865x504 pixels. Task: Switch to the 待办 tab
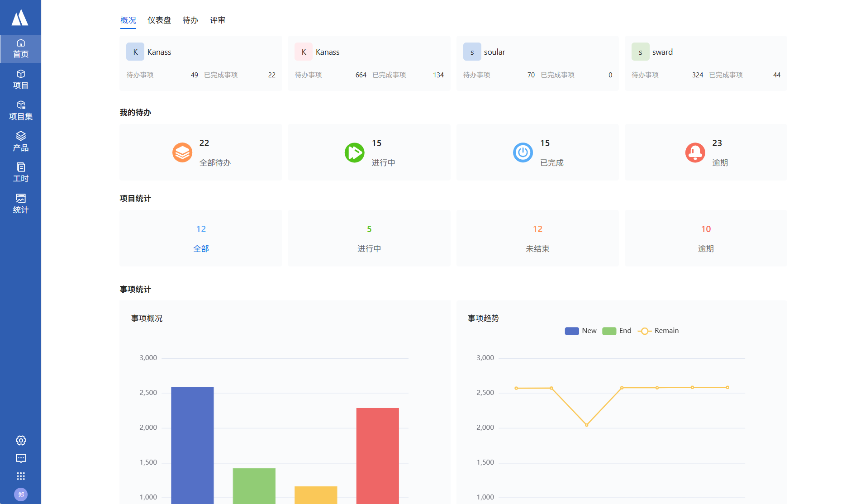[190, 20]
